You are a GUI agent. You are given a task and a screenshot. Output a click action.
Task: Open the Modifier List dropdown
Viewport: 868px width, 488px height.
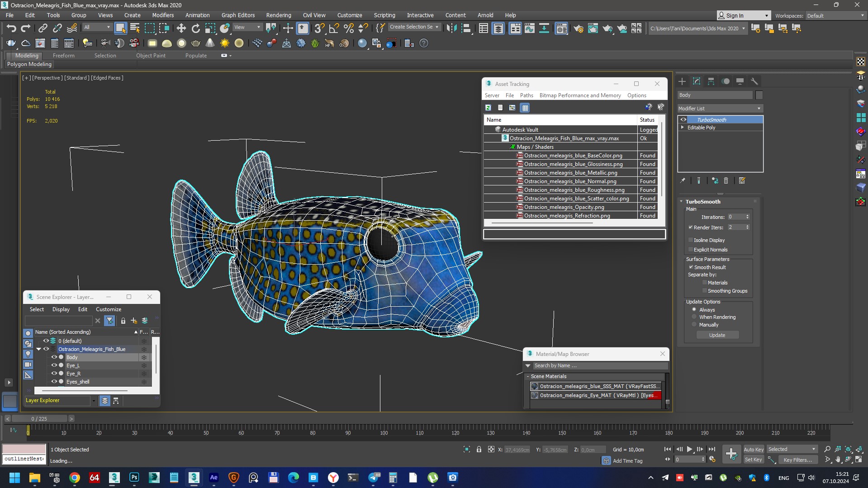pyautogui.click(x=720, y=109)
